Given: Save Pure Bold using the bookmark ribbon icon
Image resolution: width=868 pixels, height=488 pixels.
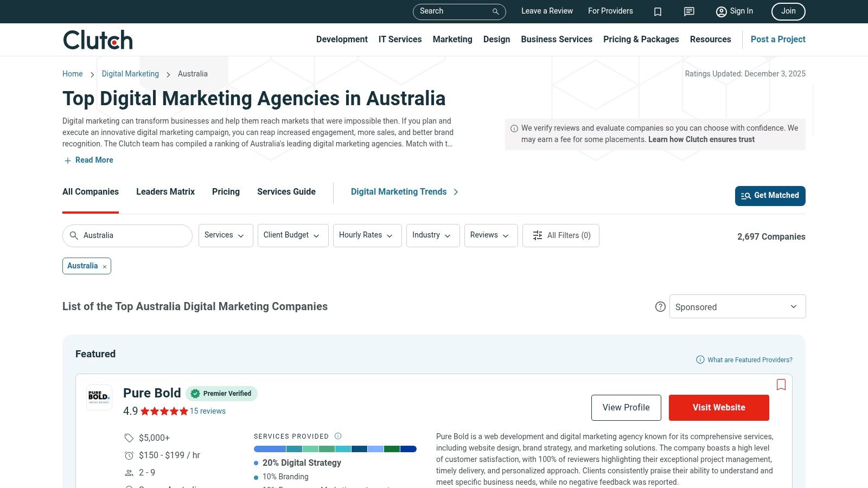Looking at the screenshot, I should coord(781,384).
